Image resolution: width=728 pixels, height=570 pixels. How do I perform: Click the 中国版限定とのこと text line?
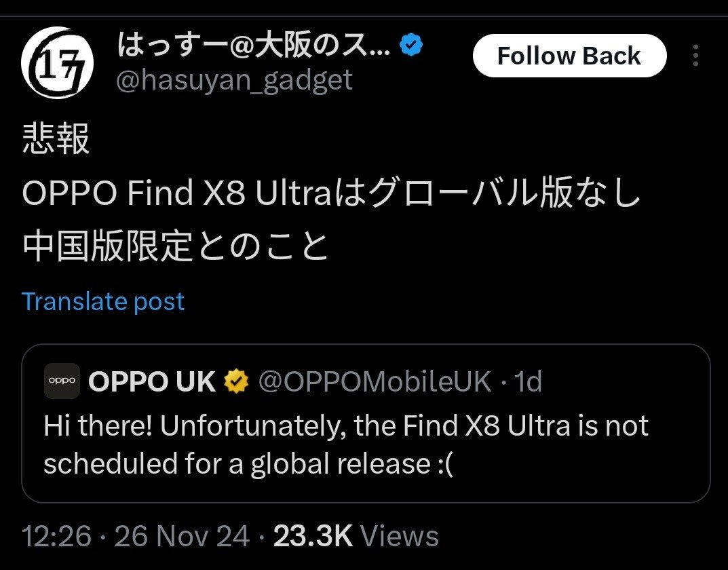tap(176, 247)
